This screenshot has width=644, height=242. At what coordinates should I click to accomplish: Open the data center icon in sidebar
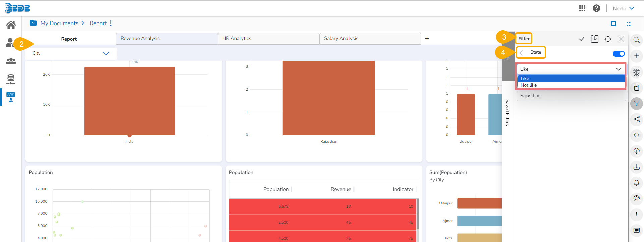click(11, 79)
